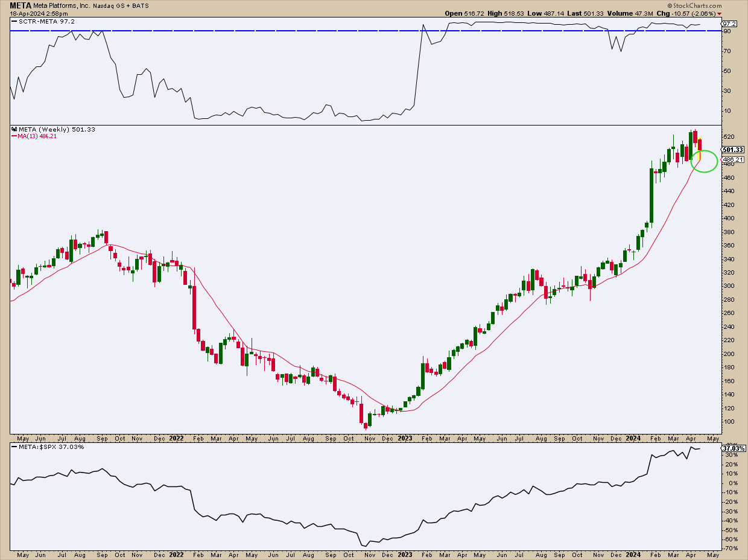Click the -70% relative strength axis label
The image size is (748, 560).
[x=731, y=548]
